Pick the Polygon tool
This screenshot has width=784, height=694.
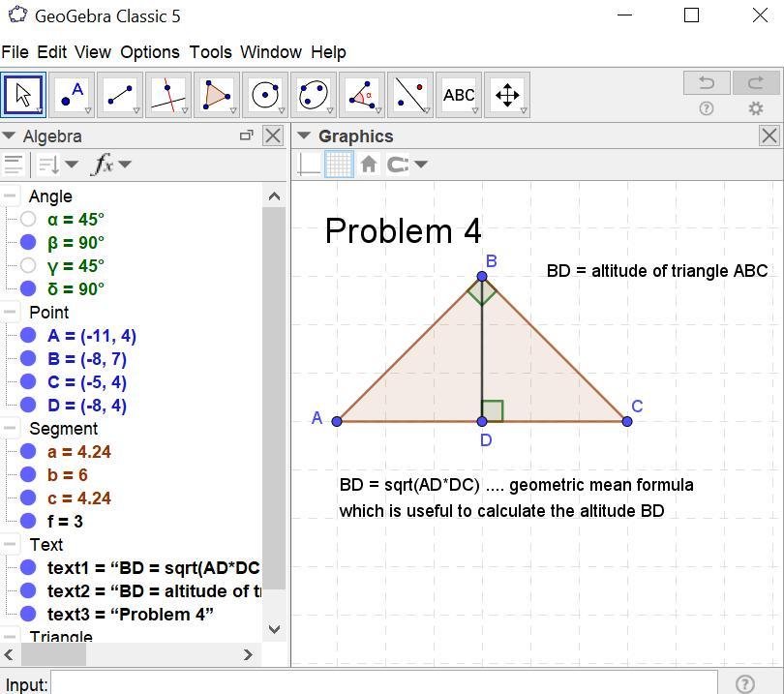pyautogui.click(x=217, y=95)
